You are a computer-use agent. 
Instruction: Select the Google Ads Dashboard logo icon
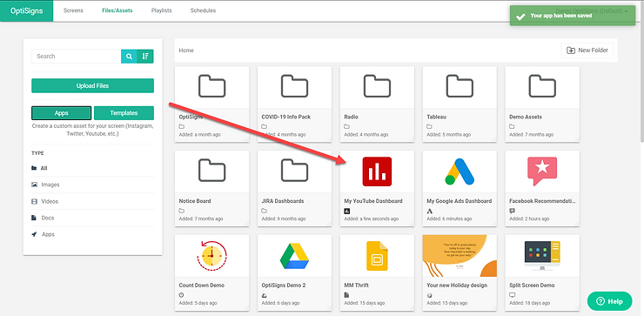coord(460,171)
